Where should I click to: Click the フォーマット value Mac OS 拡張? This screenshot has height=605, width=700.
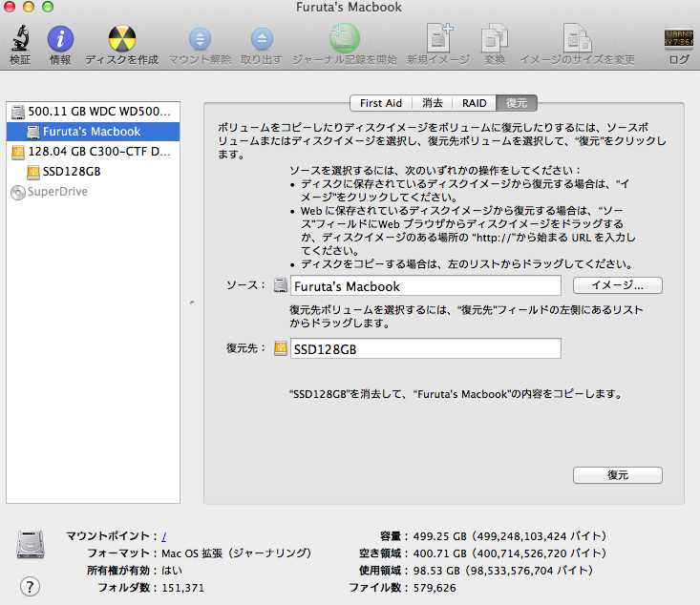(x=236, y=553)
